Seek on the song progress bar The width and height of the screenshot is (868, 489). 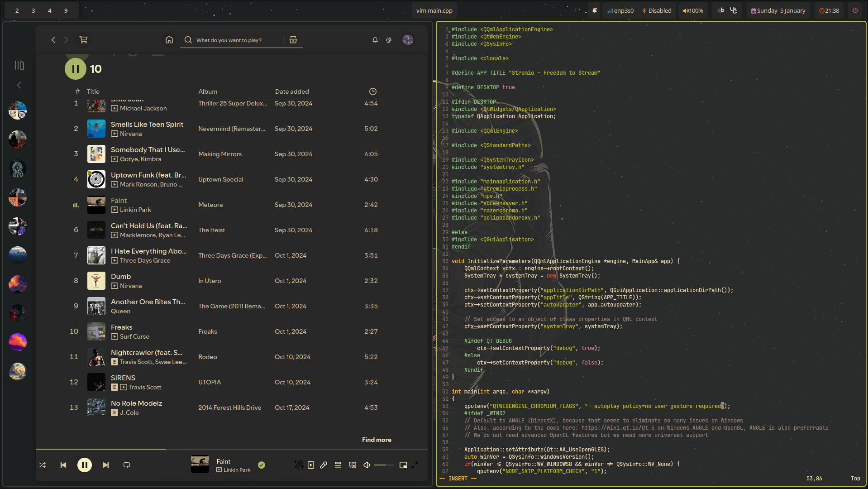click(x=232, y=449)
